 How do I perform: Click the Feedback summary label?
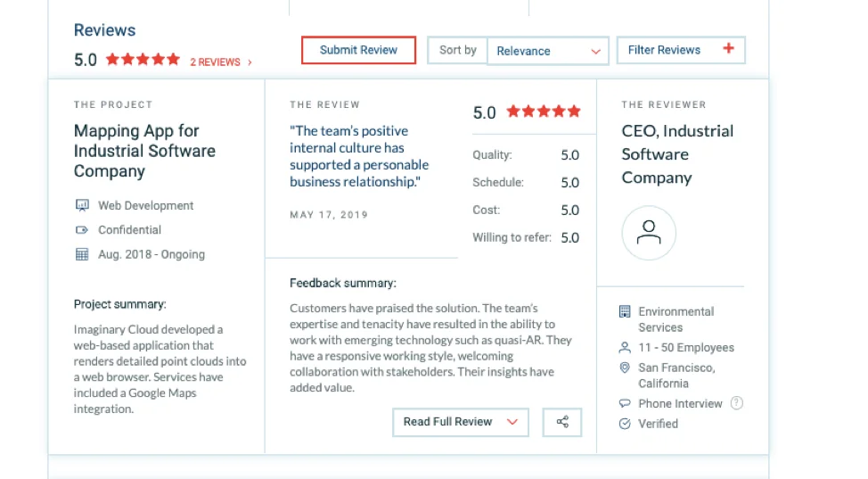click(x=343, y=284)
